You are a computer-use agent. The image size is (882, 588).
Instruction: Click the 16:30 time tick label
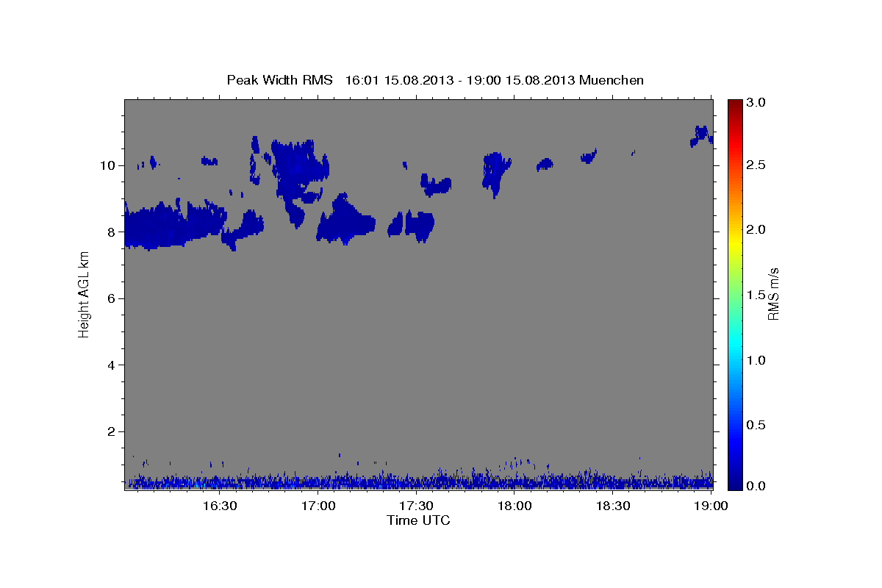coord(219,506)
